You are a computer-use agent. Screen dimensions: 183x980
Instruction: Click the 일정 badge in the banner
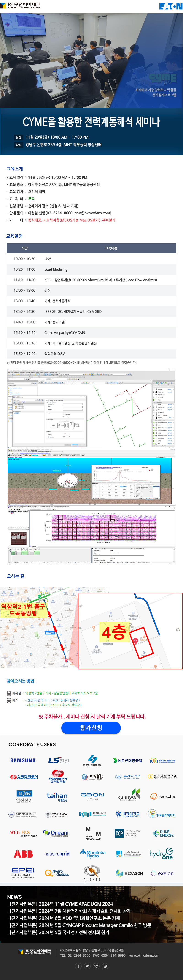coord(19,137)
